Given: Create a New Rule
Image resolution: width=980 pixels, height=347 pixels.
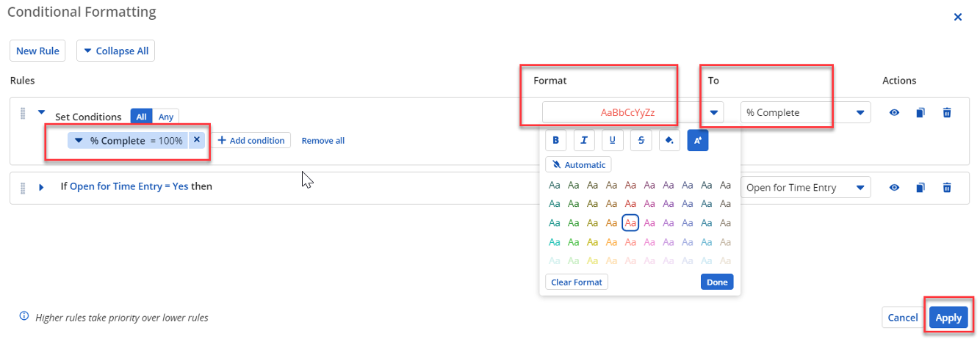Looking at the screenshot, I should pos(37,51).
